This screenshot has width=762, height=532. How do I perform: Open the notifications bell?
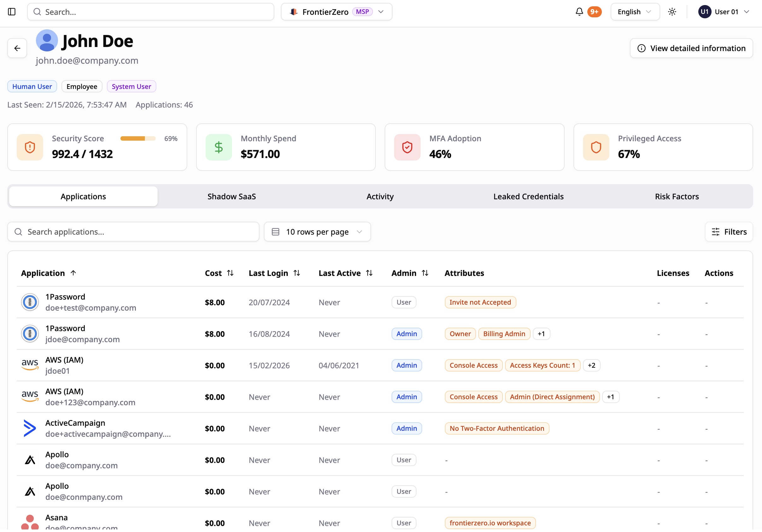point(579,12)
